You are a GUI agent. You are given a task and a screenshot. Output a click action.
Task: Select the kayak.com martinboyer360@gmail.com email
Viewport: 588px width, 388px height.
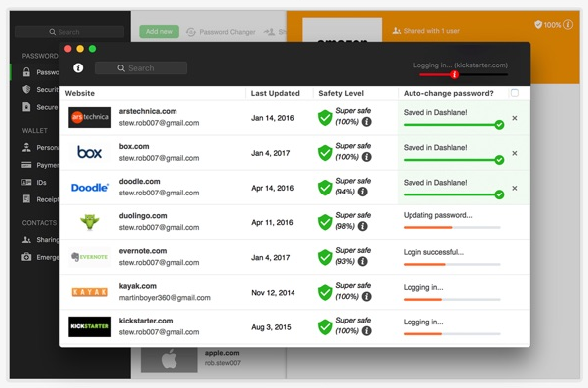pyautogui.click(x=165, y=298)
